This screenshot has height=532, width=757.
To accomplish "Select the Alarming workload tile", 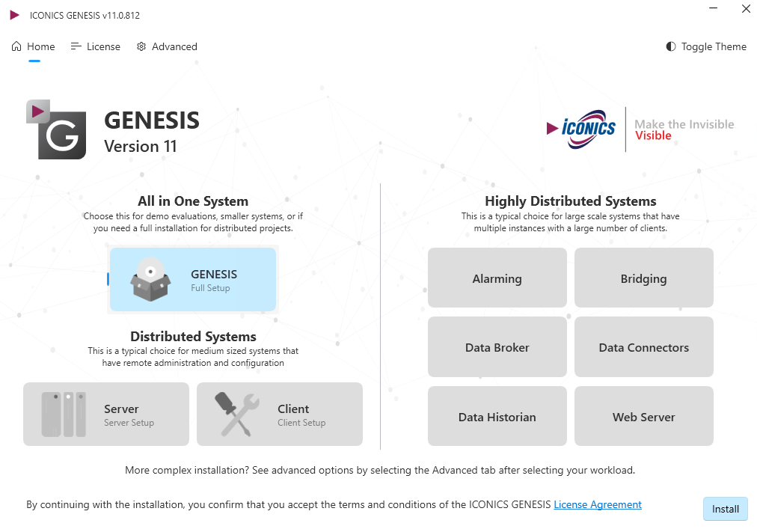I will (497, 278).
